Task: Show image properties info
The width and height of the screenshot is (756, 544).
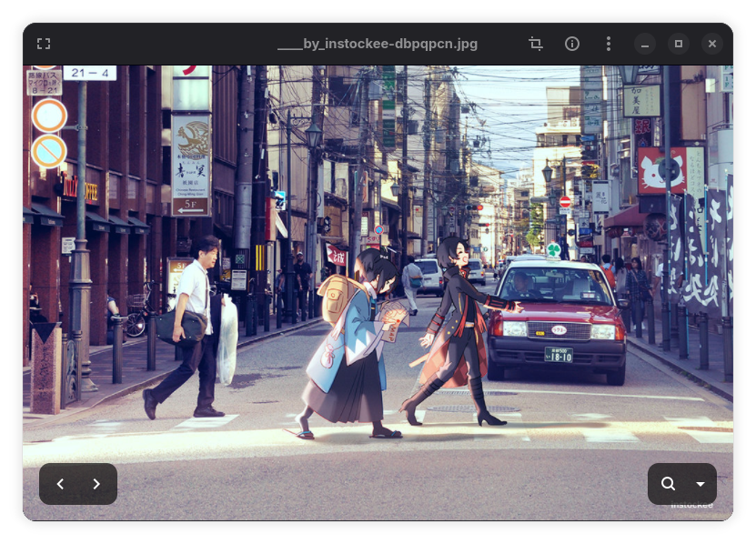Action: pyautogui.click(x=572, y=44)
